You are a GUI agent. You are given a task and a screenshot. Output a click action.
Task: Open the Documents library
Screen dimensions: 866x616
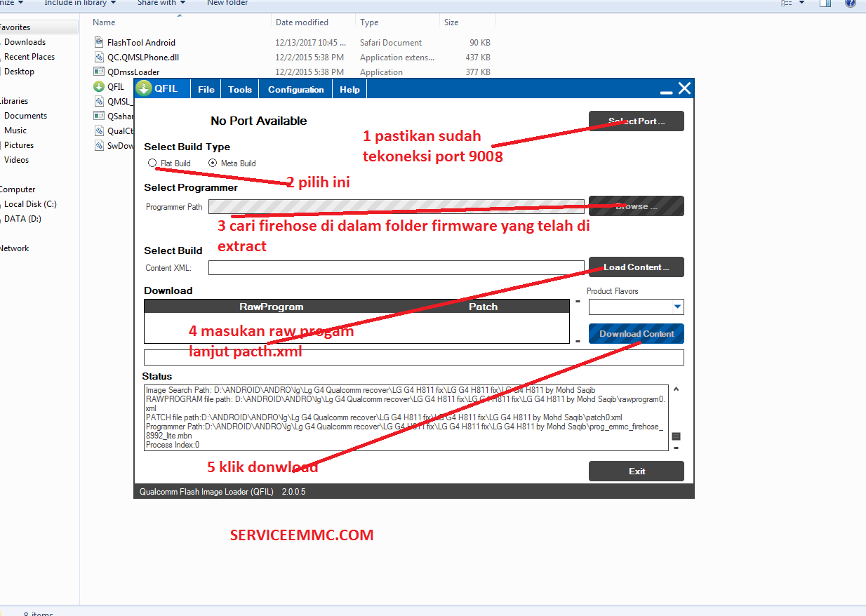coord(25,116)
